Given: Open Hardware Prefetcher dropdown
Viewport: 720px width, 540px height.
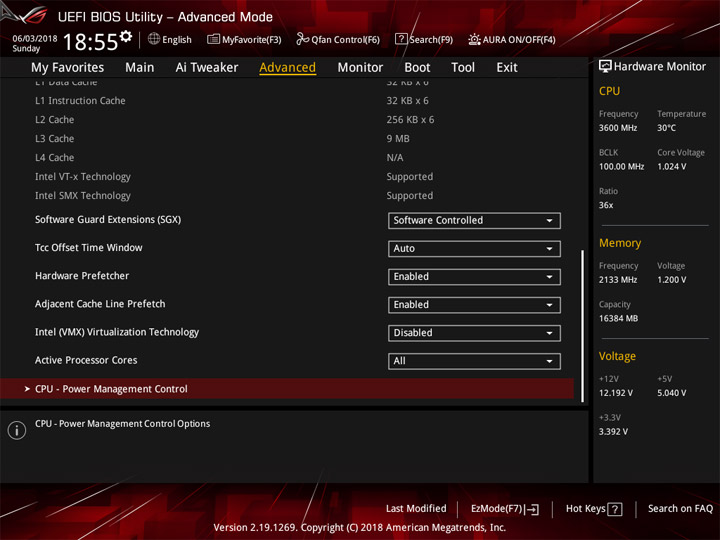Looking at the screenshot, I should (x=474, y=276).
